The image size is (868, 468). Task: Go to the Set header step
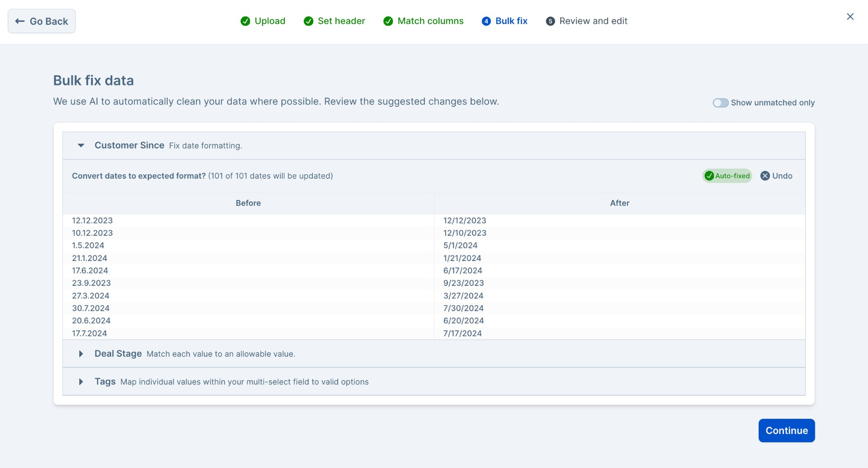(x=334, y=21)
